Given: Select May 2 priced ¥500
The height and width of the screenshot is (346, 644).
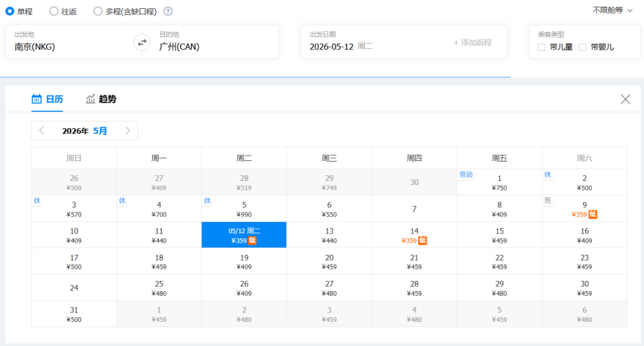Looking at the screenshot, I should [584, 182].
